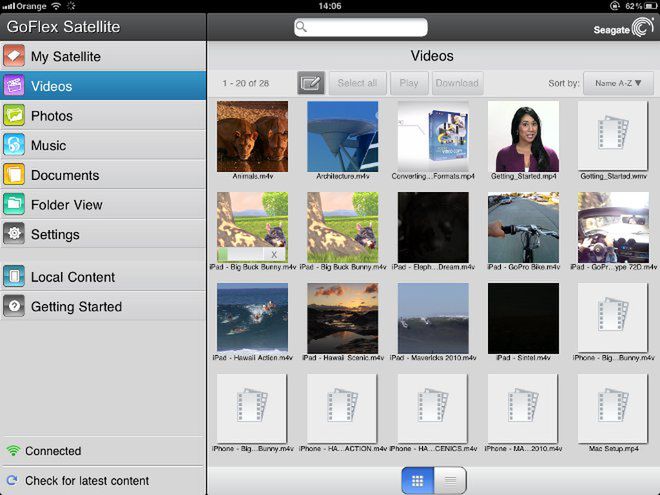The width and height of the screenshot is (660, 495).
Task: Select the Videos clapperboard icon
Action: click(14, 86)
